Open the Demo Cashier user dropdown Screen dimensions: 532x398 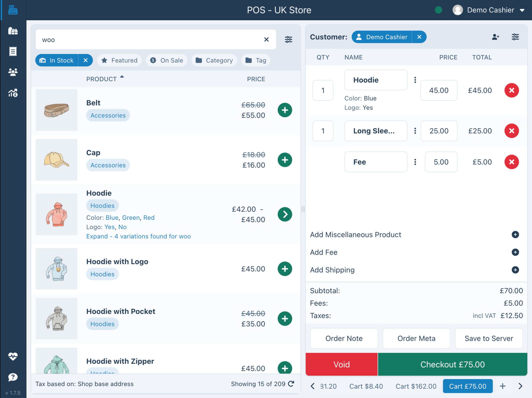pyautogui.click(x=490, y=10)
